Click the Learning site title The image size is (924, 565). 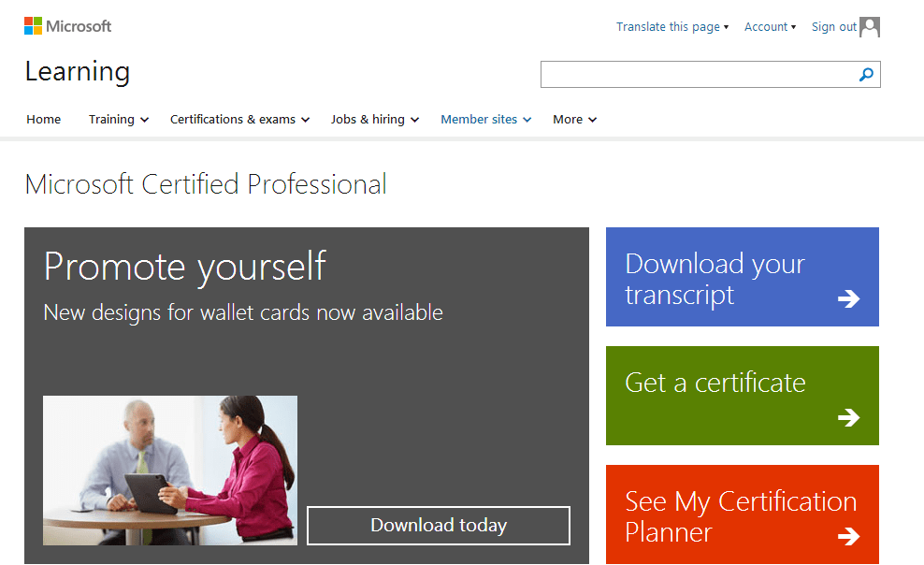click(x=78, y=72)
